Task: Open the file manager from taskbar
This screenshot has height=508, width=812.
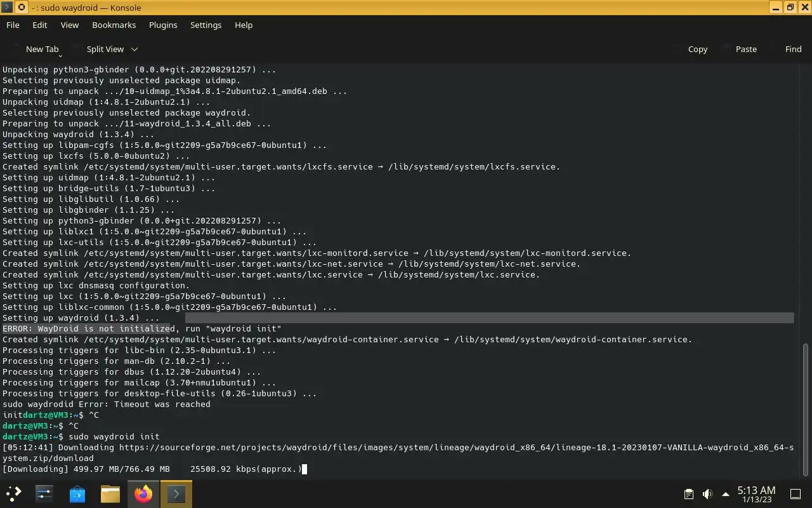Action: tap(110, 493)
